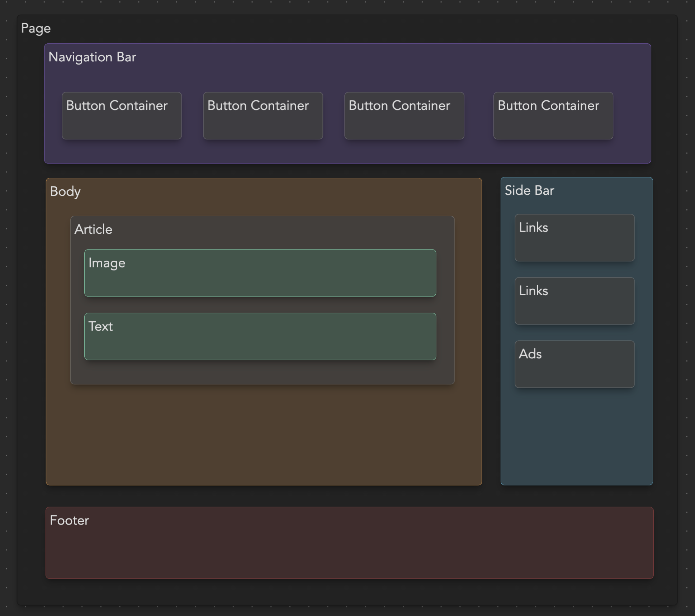Click the green Text box

point(260,336)
